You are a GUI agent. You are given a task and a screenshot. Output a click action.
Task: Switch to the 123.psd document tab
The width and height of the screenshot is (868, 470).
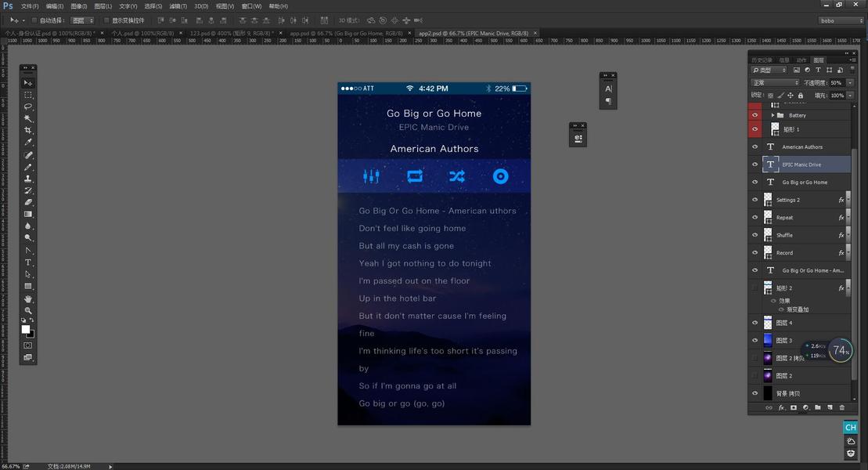[232, 33]
